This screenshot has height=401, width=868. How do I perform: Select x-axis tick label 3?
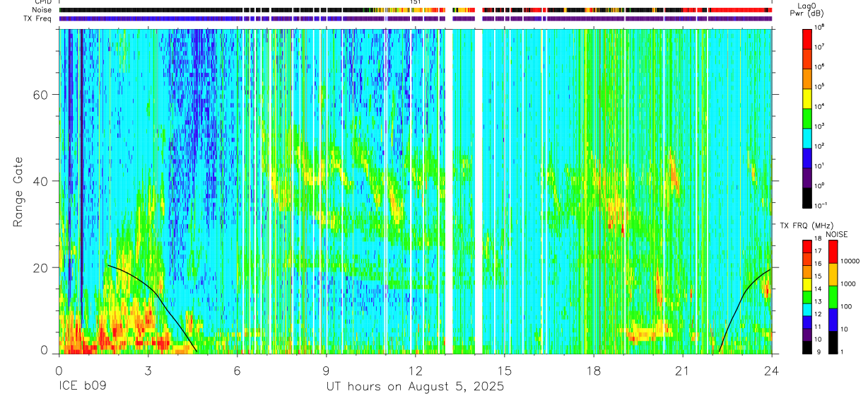148,369
